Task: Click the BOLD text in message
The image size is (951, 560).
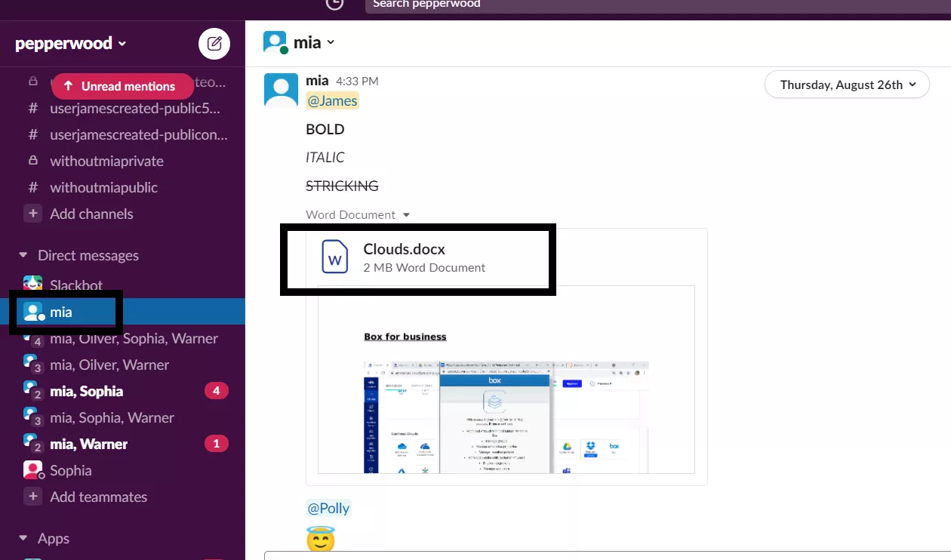Action: point(325,129)
